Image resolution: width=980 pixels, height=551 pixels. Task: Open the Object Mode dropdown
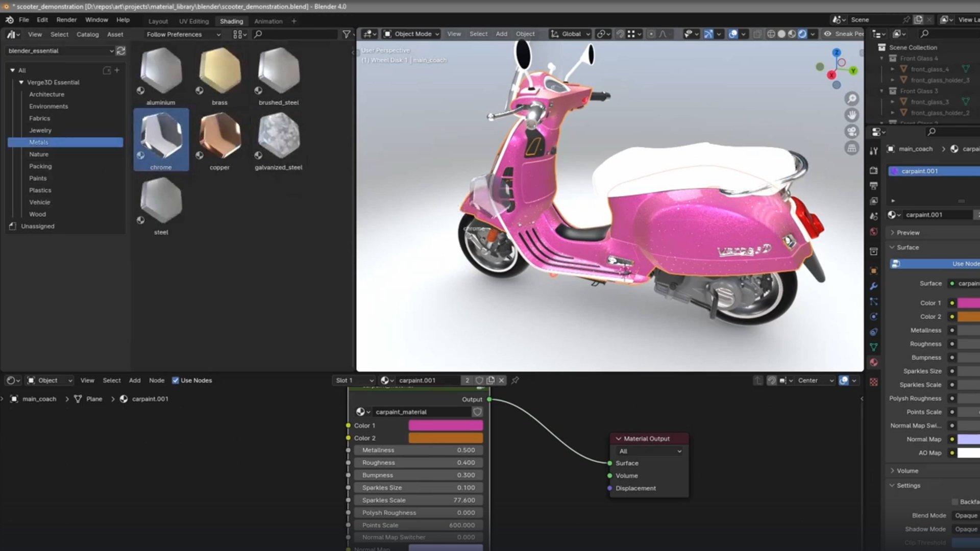pos(411,34)
